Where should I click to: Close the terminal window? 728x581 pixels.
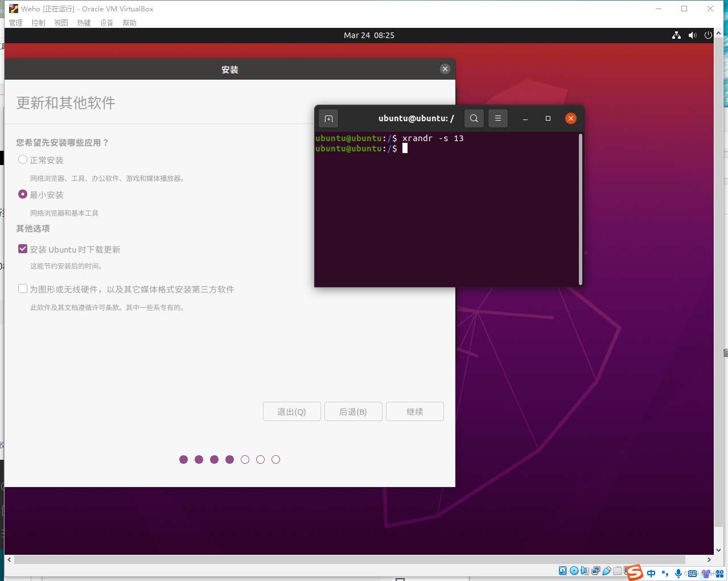point(571,118)
